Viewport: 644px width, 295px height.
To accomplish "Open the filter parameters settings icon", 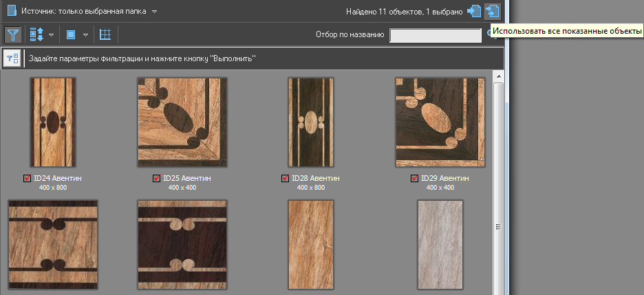I will point(12,58).
